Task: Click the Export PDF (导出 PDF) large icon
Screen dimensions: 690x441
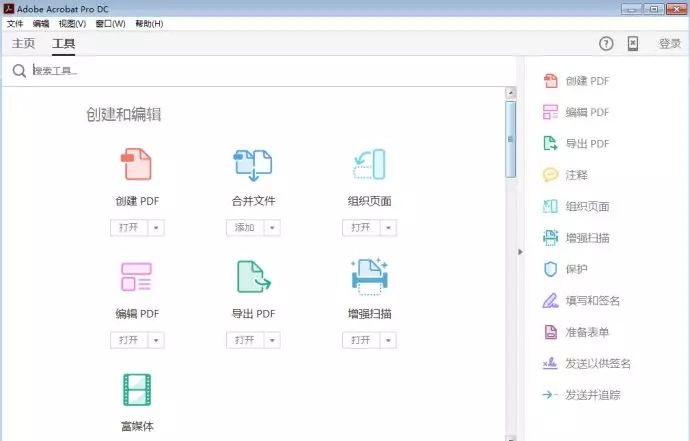Action: pos(253,277)
